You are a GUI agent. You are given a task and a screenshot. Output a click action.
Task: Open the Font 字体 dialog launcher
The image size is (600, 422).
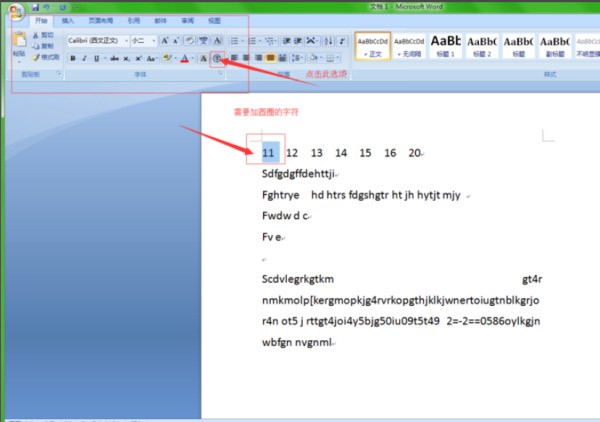pos(220,73)
